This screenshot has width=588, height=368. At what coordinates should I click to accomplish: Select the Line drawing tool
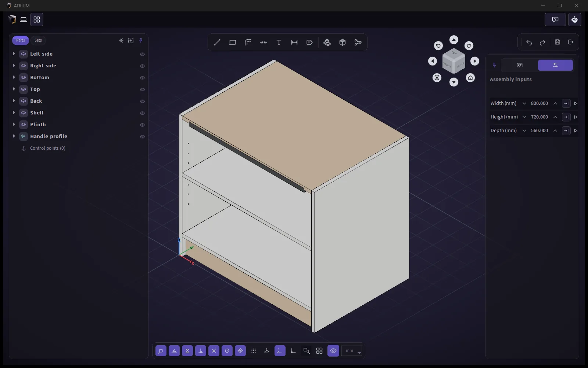pos(217,42)
